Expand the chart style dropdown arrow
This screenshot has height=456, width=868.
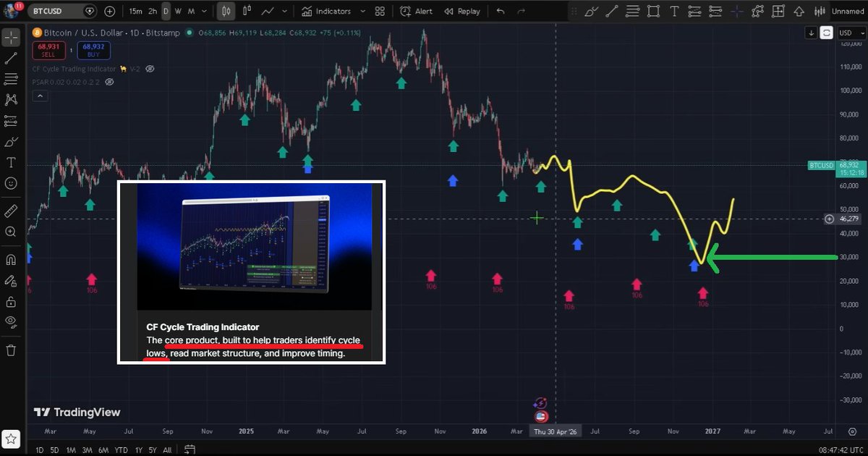pos(285,12)
